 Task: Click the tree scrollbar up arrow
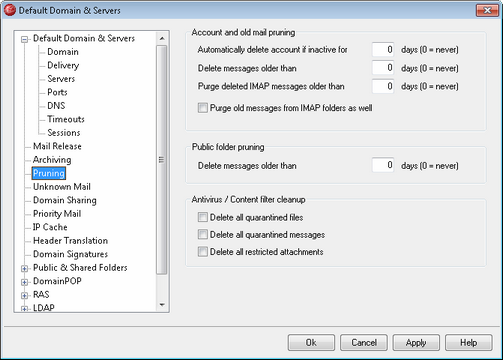162,38
